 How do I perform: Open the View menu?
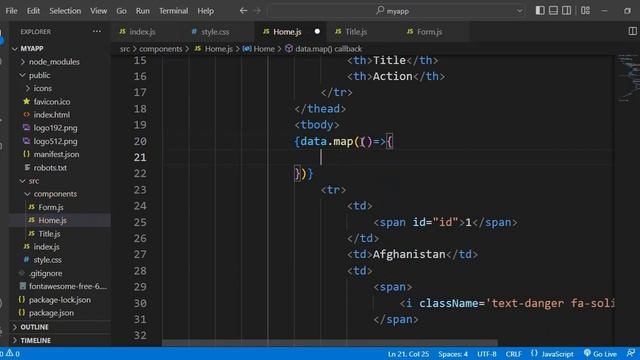(98, 11)
